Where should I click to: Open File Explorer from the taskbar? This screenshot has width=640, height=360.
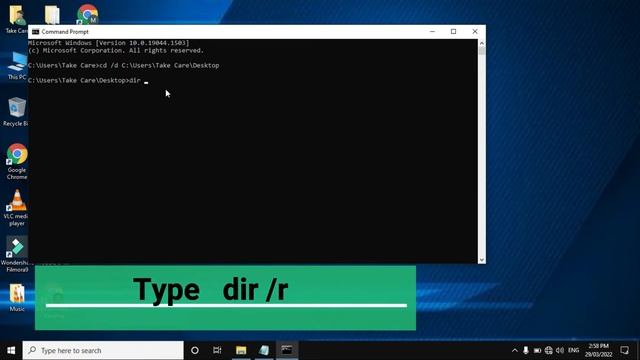[x=241, y=350]
